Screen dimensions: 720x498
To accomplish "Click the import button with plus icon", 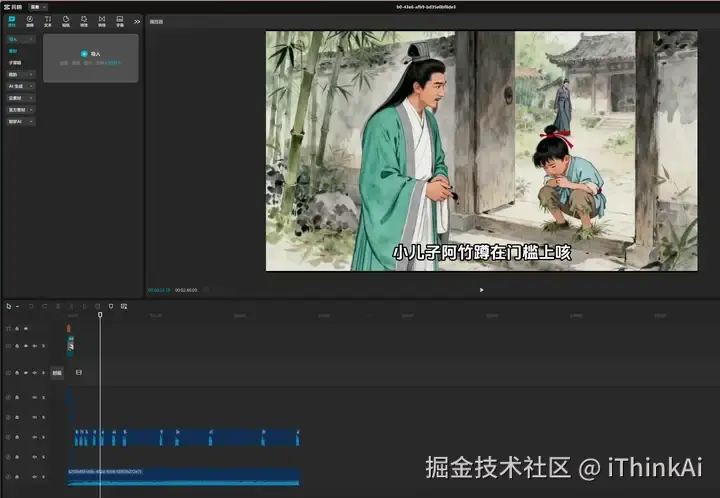I will [90, 54].
